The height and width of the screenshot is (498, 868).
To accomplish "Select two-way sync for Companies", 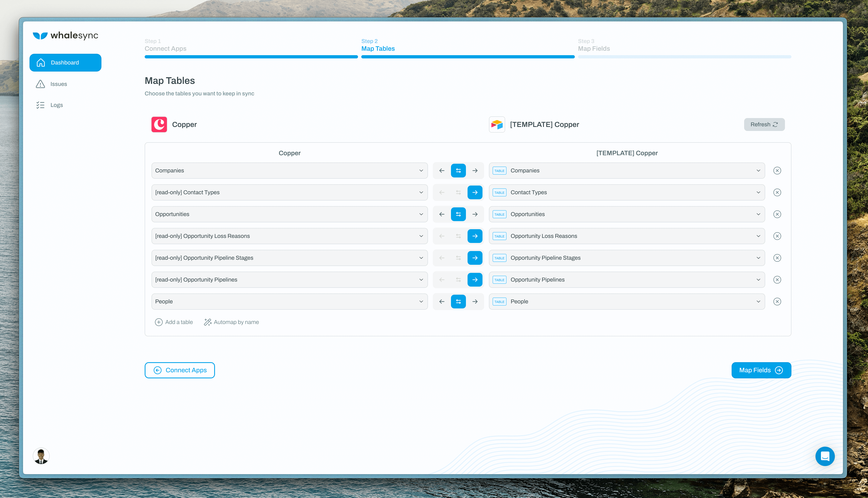I will pos(458,170).
